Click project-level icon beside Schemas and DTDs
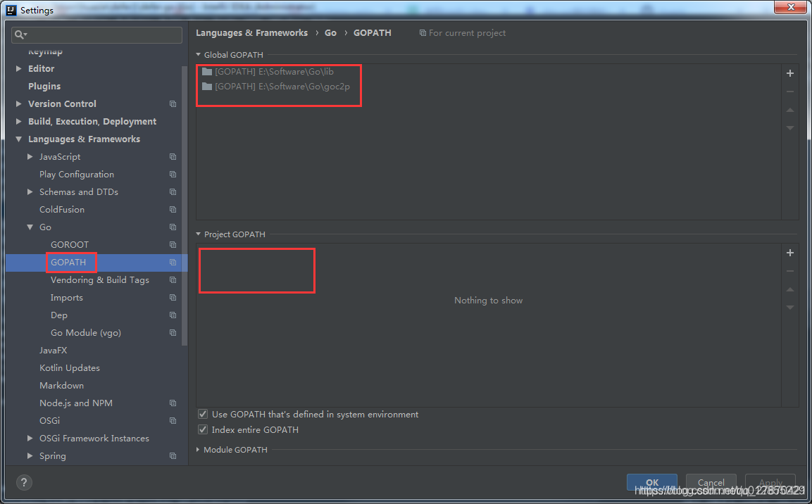The image size is (812, 504). (x=173, y=192)
